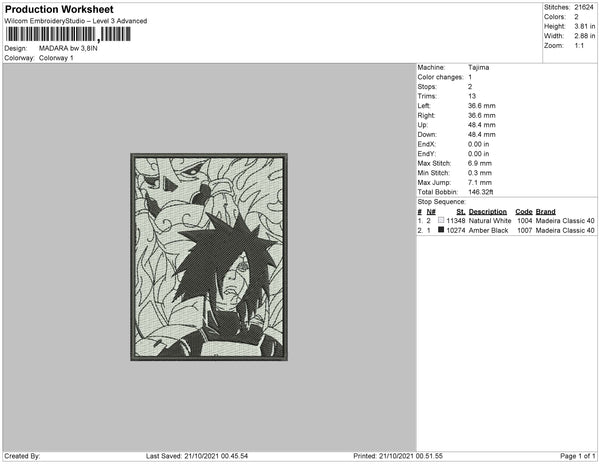The width and height of the screenshot is (600, 464).
Task: Click 'Created By:' footer label
Action: pos(22,456)
